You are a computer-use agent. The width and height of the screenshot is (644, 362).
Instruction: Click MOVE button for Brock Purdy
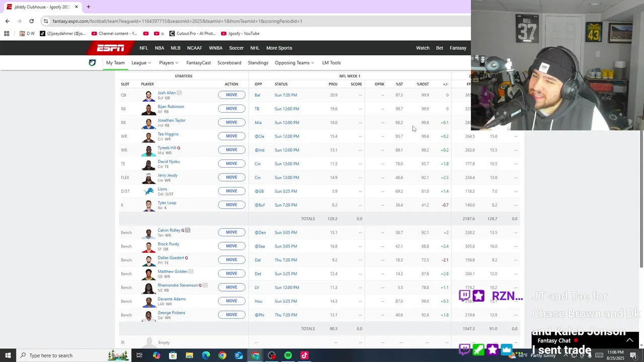(x=231, y=246)
